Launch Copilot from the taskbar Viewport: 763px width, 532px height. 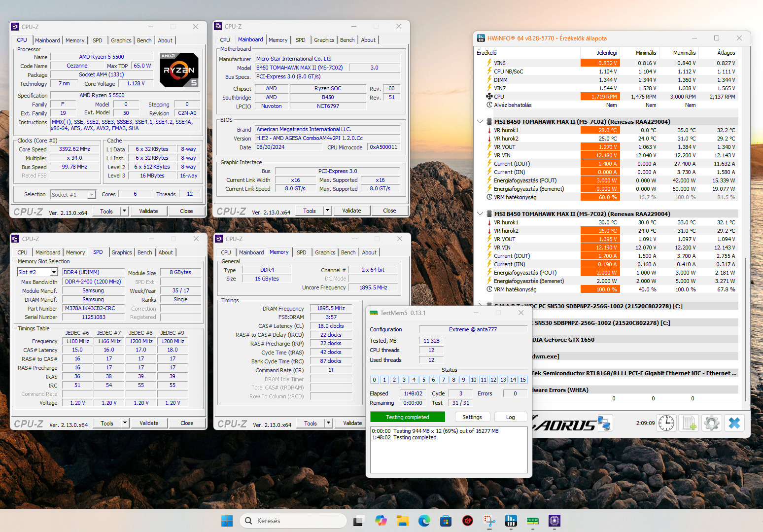tap(381, 521)
